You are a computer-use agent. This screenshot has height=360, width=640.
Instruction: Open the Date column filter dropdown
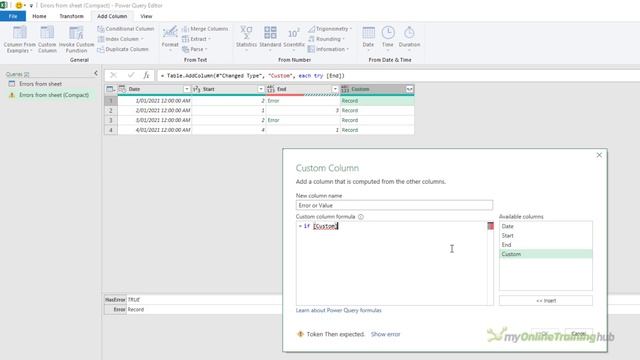187,89
